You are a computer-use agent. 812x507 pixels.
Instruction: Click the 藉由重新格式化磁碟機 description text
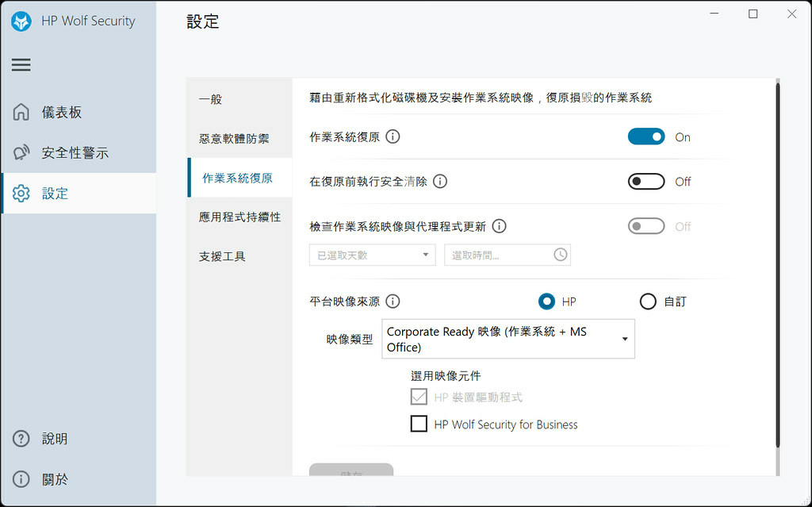click(x=481, y=98)
